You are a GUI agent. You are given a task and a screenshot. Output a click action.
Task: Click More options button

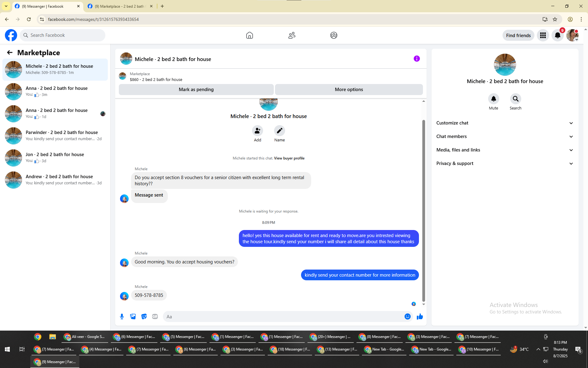(x=349, y=90)
